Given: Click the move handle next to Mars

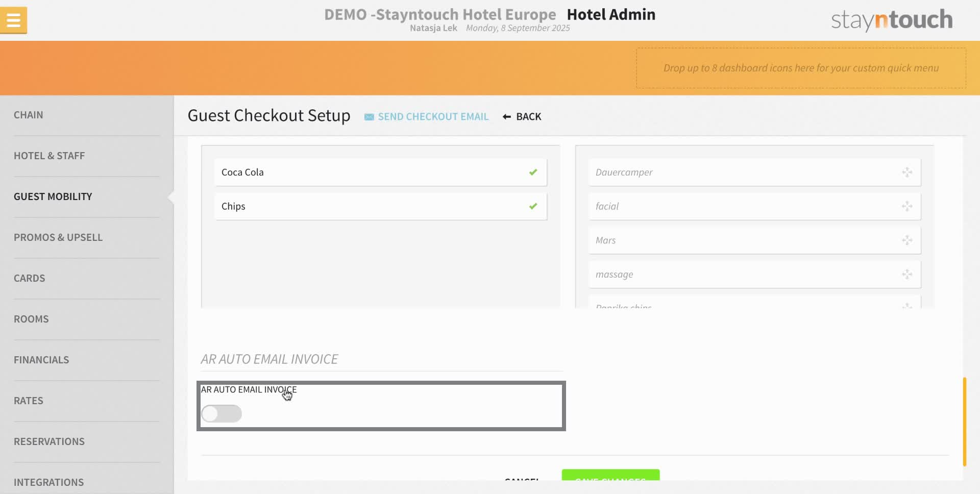Looking at the screenshot, I should pos(908,240).
